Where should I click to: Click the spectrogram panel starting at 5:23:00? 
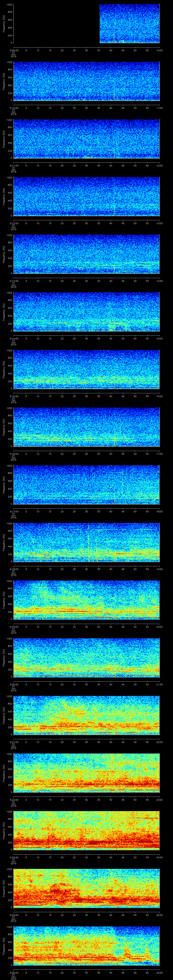click(87, 831)
